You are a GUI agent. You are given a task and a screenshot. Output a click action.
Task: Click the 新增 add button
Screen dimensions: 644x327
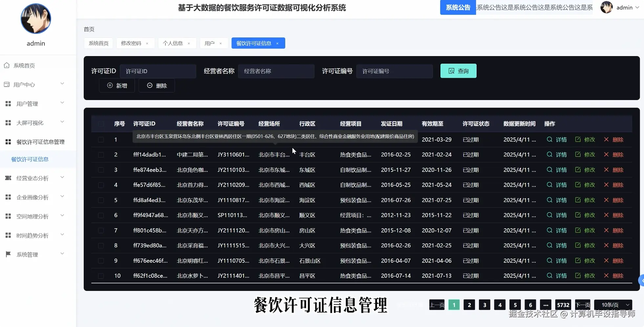point(117,85)
